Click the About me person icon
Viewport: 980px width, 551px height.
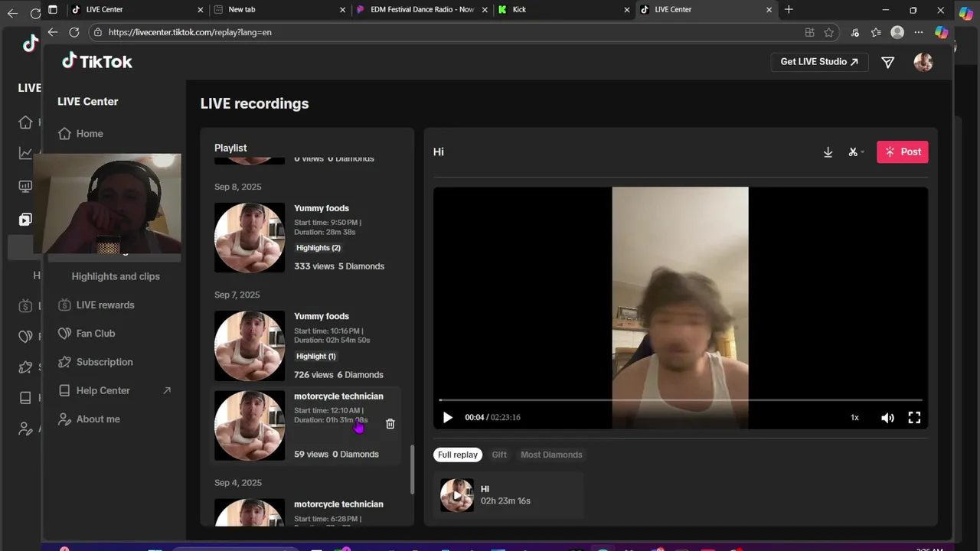pos(64,419)
